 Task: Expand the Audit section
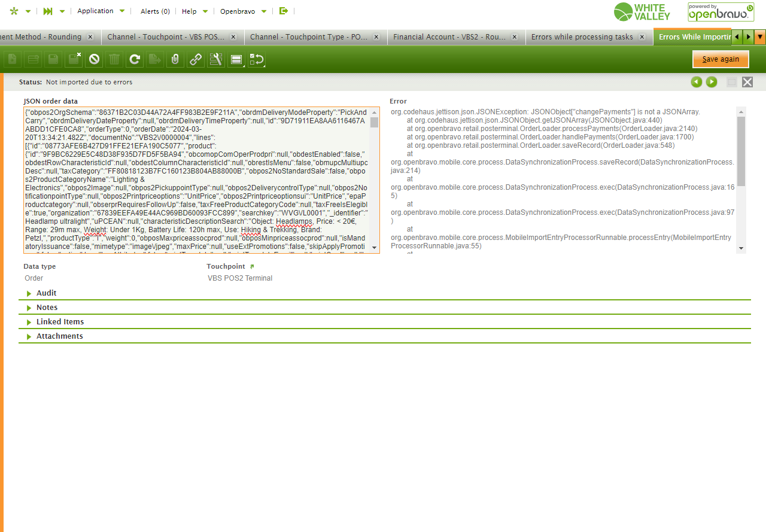pyautogui.click(x=46, y=293)
